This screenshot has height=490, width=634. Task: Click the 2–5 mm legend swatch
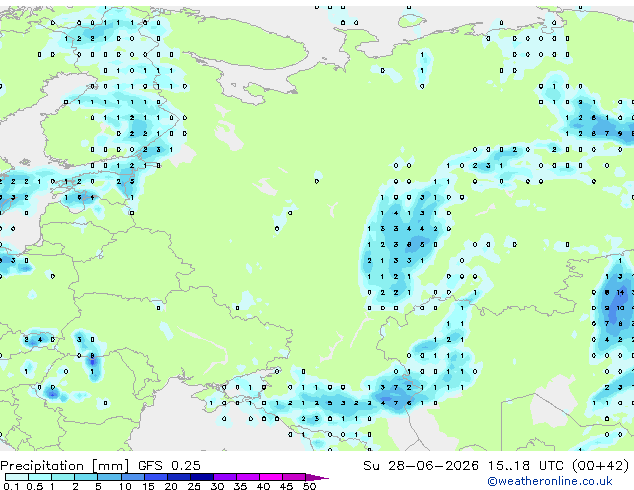point(86,477)
